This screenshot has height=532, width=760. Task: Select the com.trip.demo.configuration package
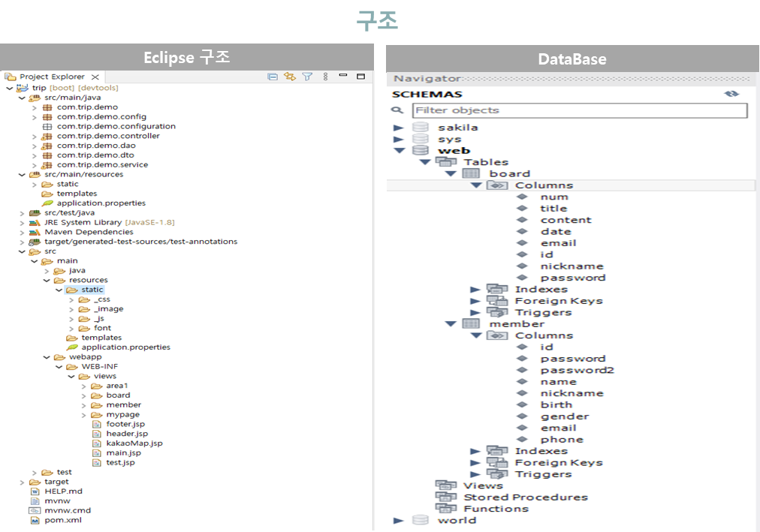[x=116, y=126]
